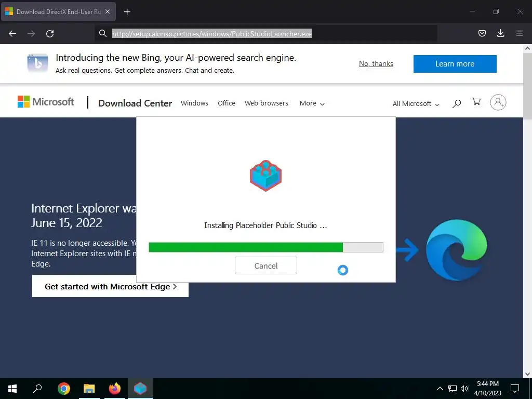Open taskbar search
Screen dimensions: 532x399
tap(37, 388)
